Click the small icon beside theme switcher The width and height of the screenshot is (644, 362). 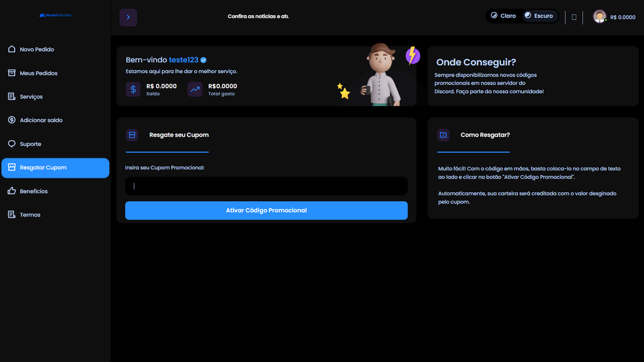point(574,17)
